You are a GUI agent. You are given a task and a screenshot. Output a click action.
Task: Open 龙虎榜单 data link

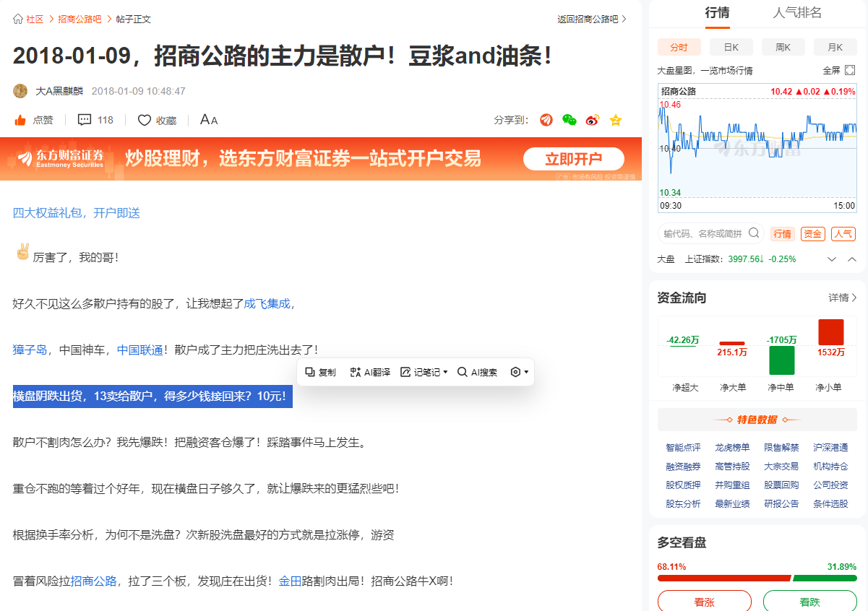pos(732,448)
